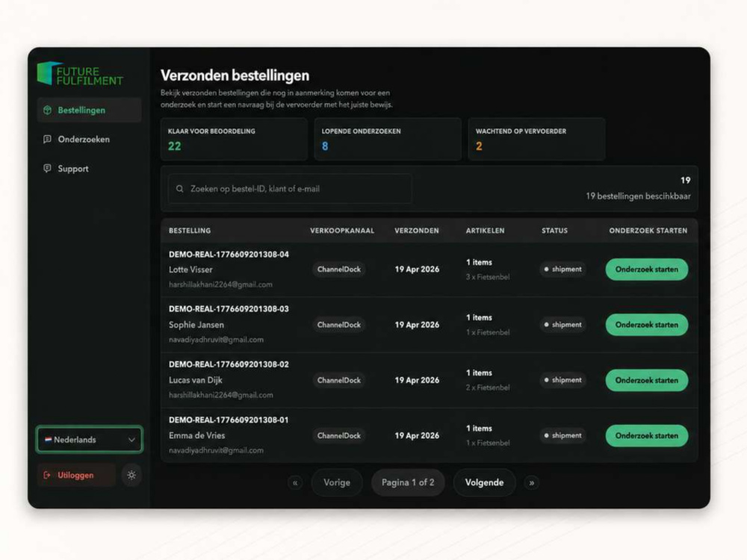The height and width of the screenshot is (560, 747).
Task: Click customer name Lotte Visser
Action: click(190, 270)
